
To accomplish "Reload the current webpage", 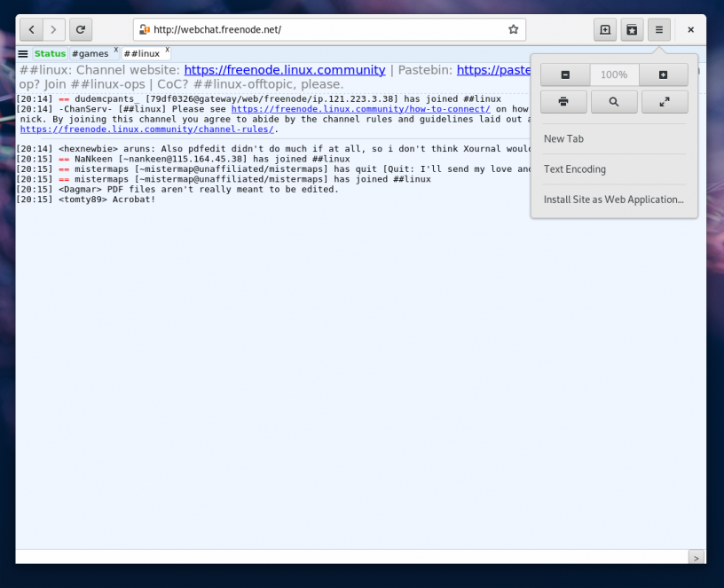I will point(80,29).
